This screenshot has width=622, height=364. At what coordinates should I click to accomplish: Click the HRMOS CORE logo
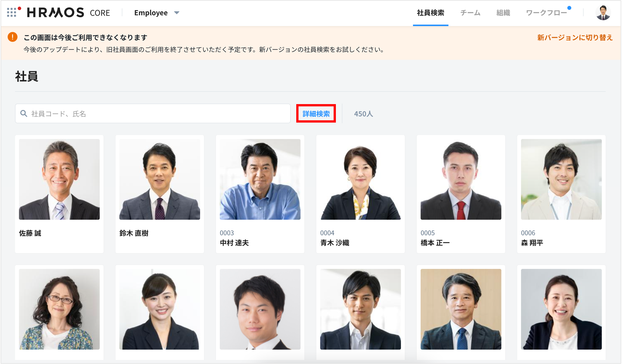pos(68,13)
